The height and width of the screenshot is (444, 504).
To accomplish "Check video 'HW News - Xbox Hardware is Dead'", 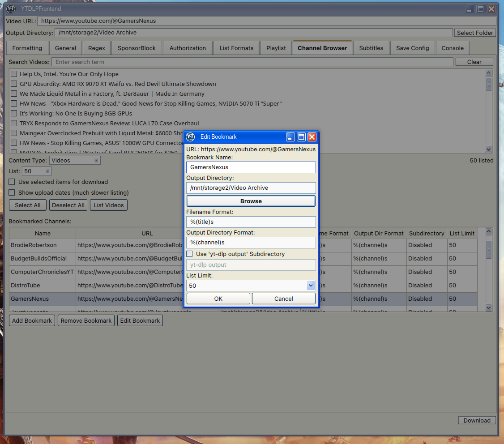I will pyautogui.click(x=14, y=103).
